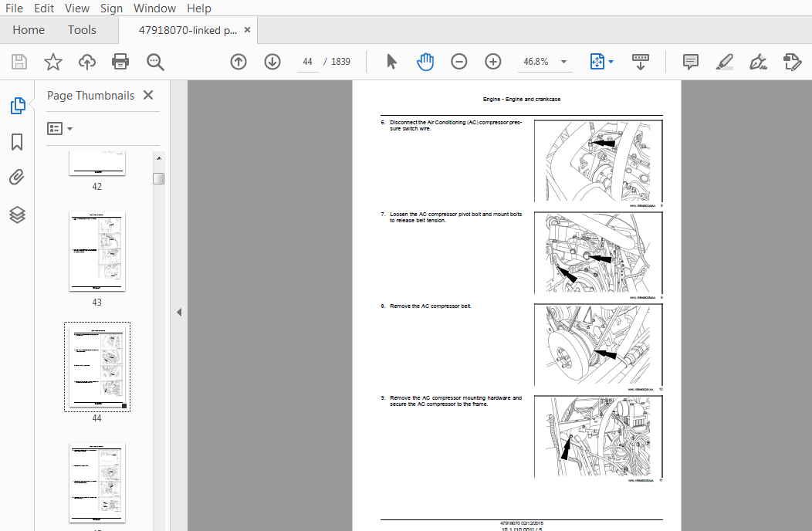Select the Hand pan tool
The image size is (812, 531).
425,62
